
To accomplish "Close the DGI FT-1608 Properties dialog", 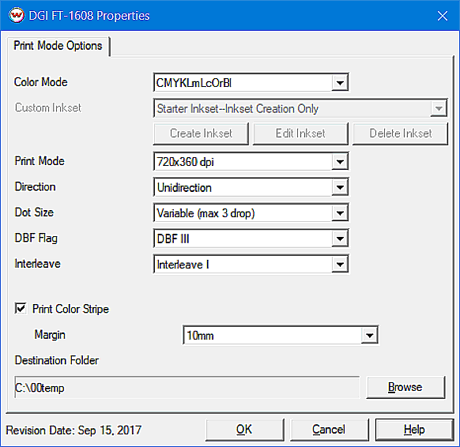I will pyautogui.click(x=442, y=16).
